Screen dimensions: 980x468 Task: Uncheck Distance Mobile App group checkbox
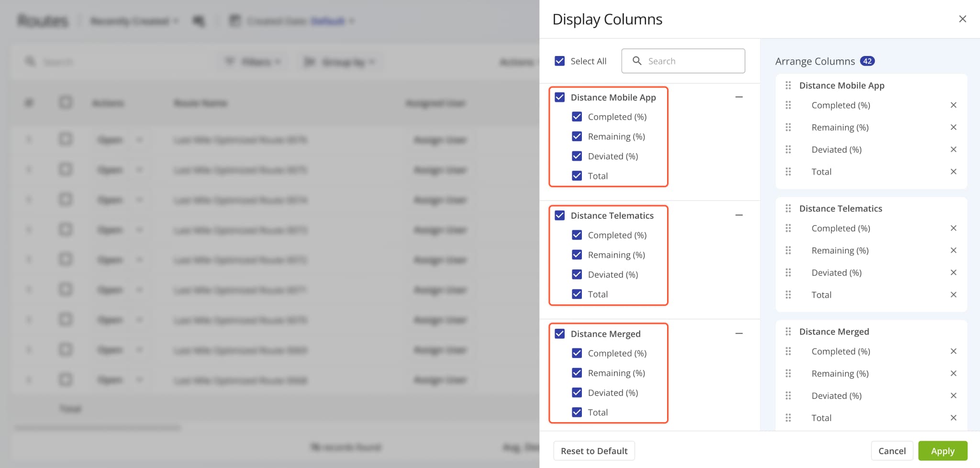click(559, 98)
